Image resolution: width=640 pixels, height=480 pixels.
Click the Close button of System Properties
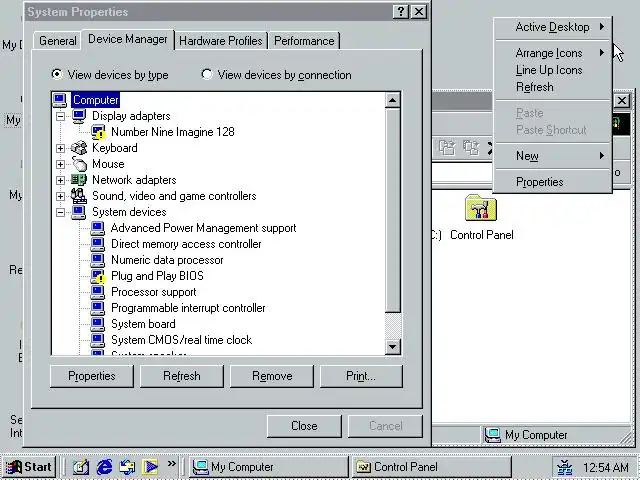(304, 426)
